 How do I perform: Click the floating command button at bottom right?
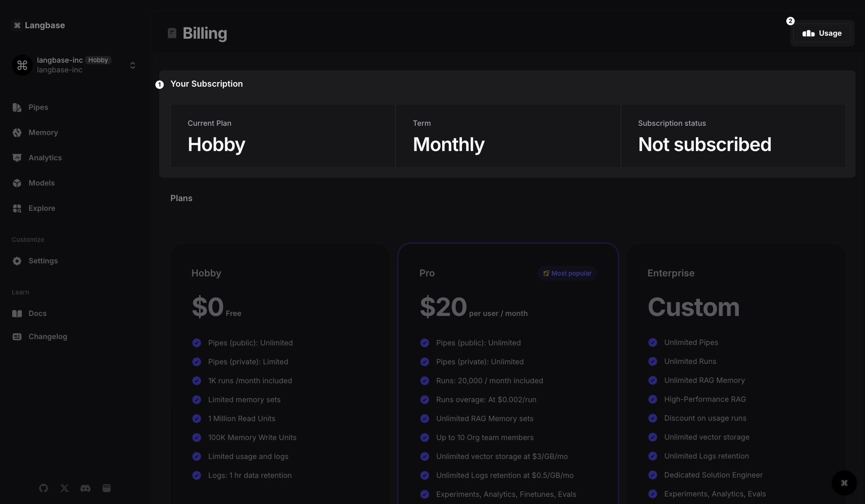844,483
